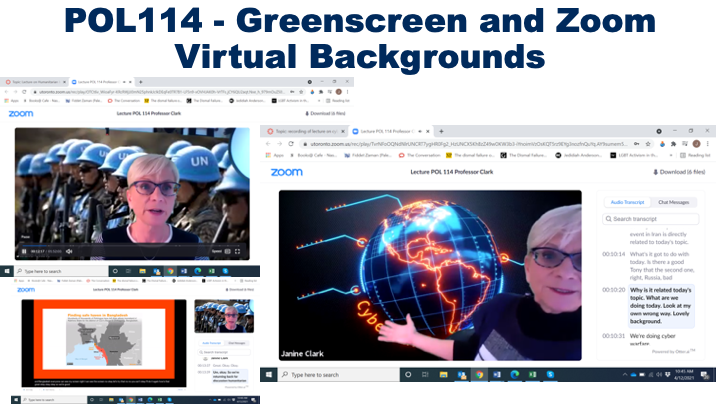Screen dimensions: 720x405
Task: Mute volume on UN peacekeepers video
Action: (x=69, y=251)
